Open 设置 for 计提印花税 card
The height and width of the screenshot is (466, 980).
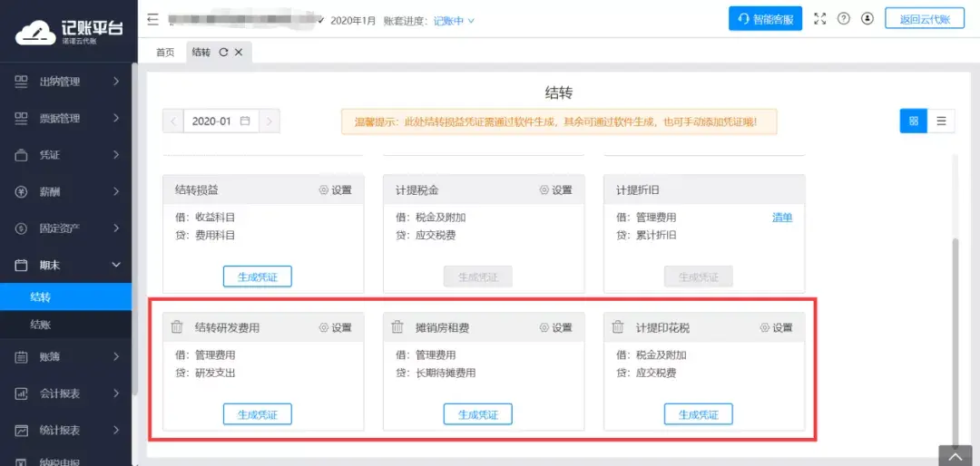(776, 328)
